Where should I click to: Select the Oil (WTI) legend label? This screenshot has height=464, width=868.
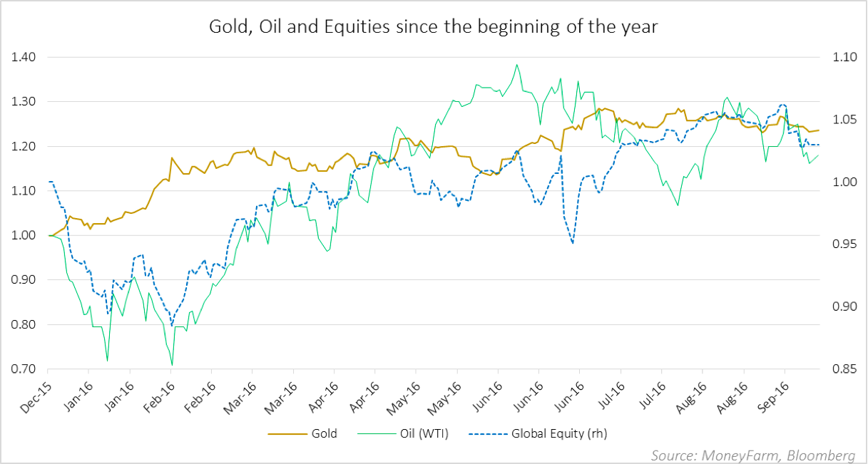tap(427, 433)
